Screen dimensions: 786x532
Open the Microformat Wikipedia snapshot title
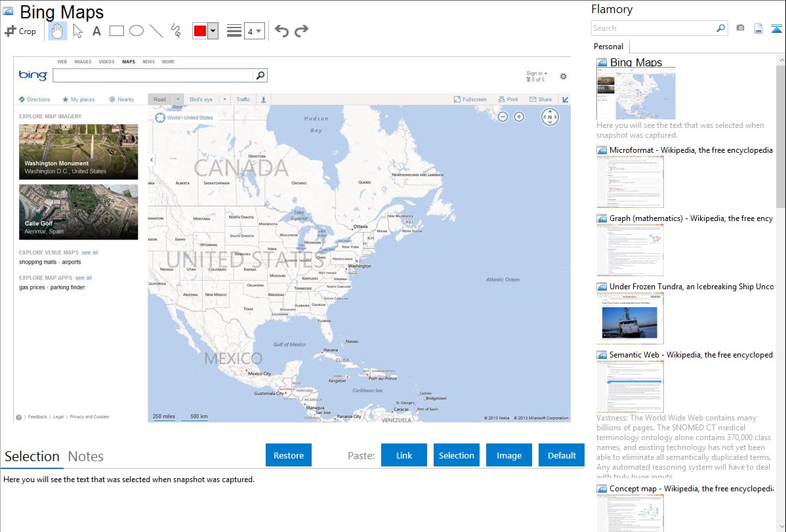691,150
